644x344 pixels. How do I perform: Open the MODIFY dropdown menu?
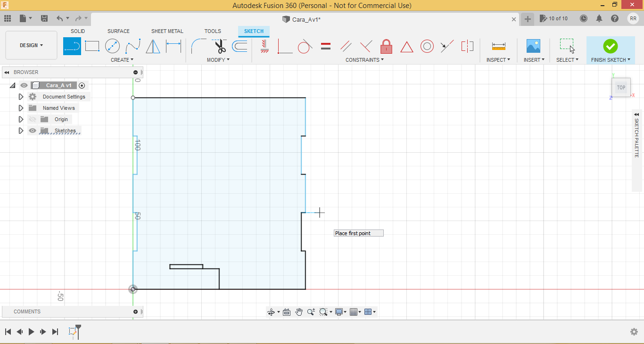218,60
